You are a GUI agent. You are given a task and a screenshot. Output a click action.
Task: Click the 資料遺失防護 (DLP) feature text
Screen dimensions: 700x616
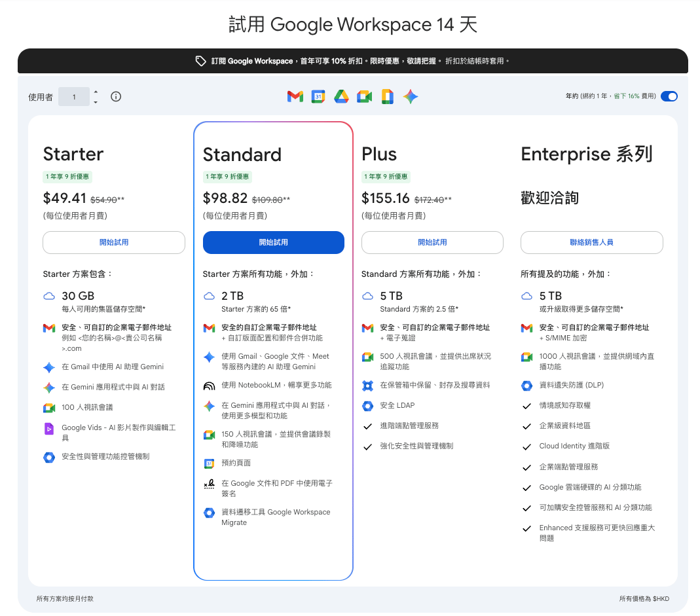pyautogui.click(x=572, y=385)
